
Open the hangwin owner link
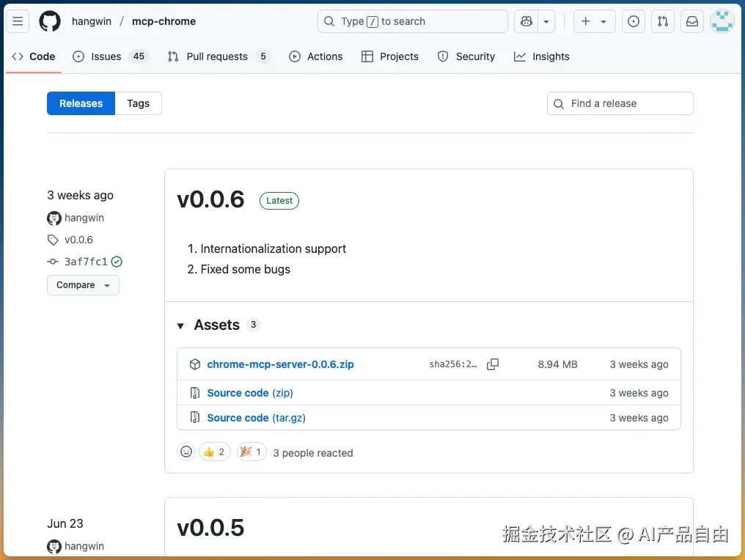tap(91, 21)
